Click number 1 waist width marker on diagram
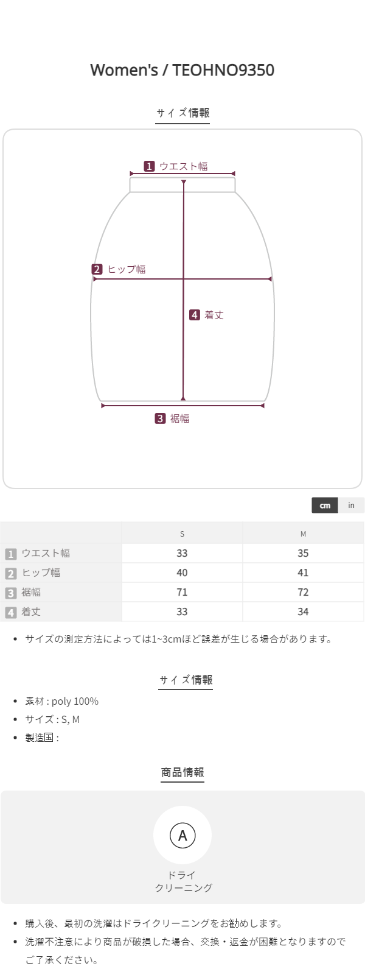Viewport: 365px width, 980px height. tap(149, 166)
